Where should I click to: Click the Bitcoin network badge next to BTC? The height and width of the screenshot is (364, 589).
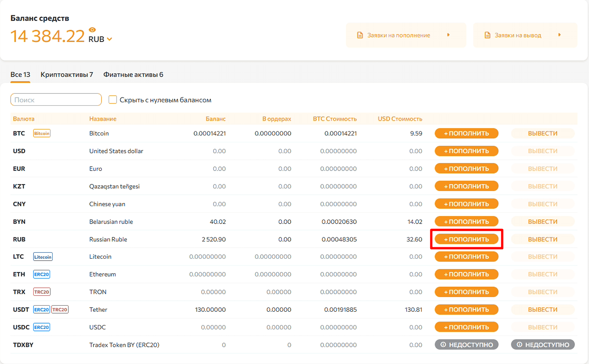pyautogui.click(x=42, y=134)
